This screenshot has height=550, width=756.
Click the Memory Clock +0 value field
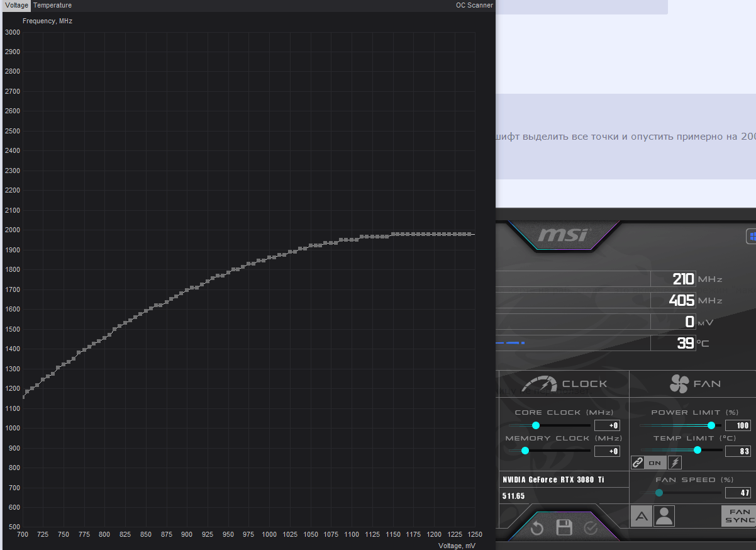point(607,451)
